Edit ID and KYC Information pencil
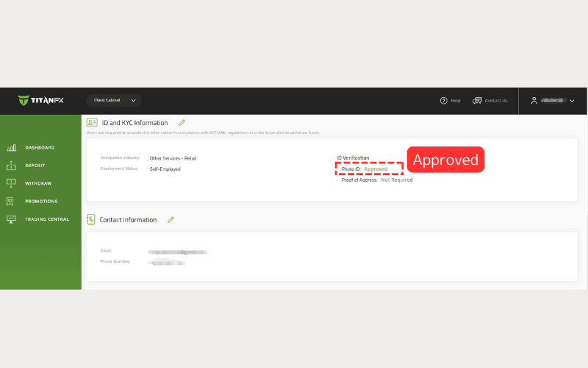 [182, 123]
